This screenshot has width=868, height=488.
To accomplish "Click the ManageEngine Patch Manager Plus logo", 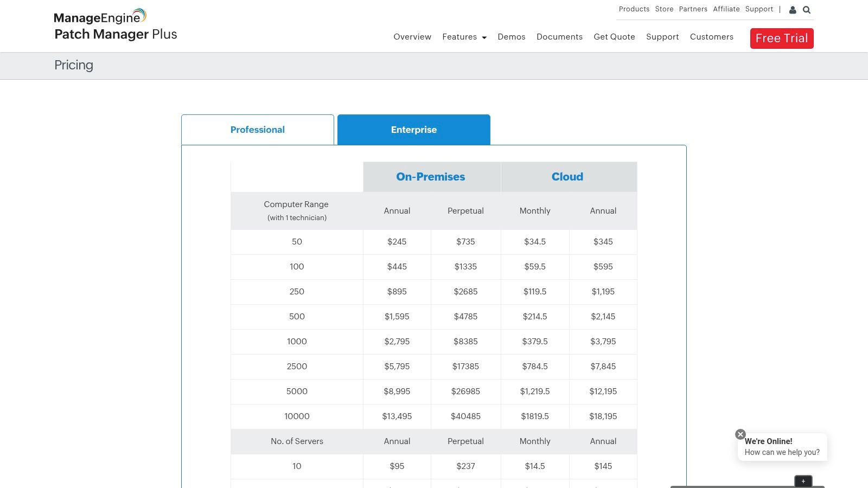I will point(116,25).
